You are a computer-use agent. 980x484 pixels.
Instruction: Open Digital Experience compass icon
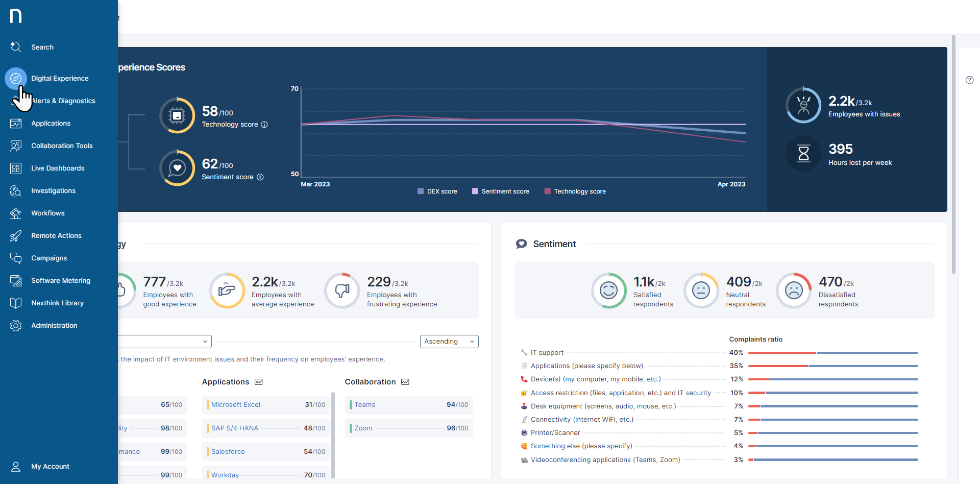pos(16,79)
